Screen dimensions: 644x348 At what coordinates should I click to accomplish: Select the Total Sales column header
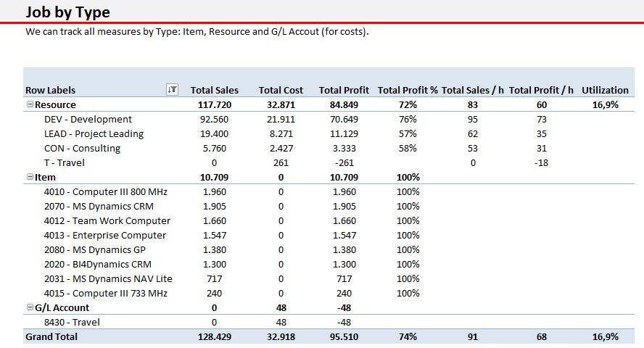tap(214, 91)
